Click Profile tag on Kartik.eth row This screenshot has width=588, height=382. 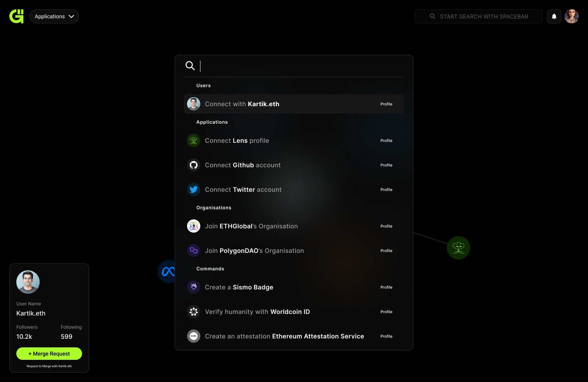pyautogui.click(x=386, y=104)
